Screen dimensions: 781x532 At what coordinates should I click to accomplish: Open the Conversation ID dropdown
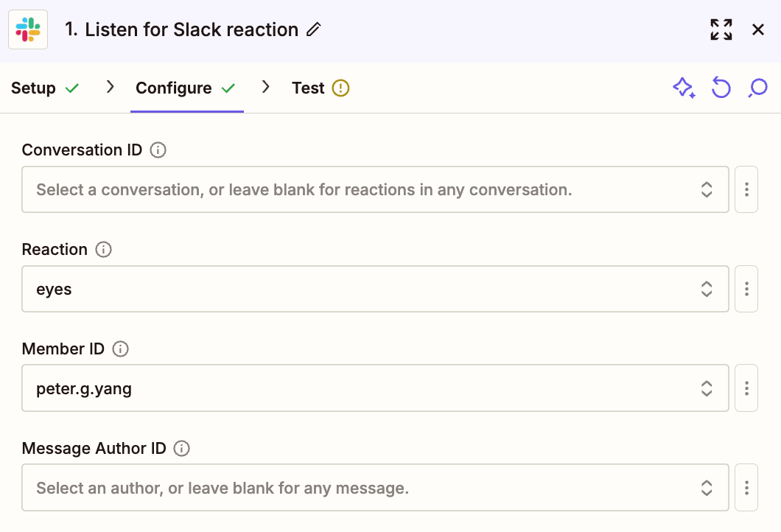375,189
